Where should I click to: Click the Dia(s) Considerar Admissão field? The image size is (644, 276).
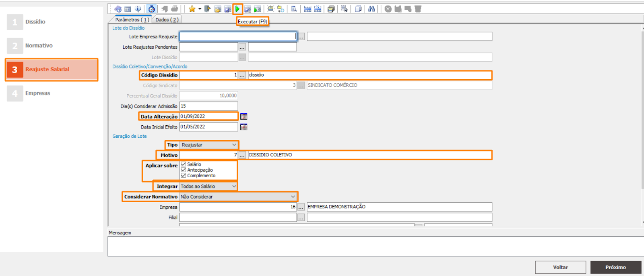[x=208, y=106]
